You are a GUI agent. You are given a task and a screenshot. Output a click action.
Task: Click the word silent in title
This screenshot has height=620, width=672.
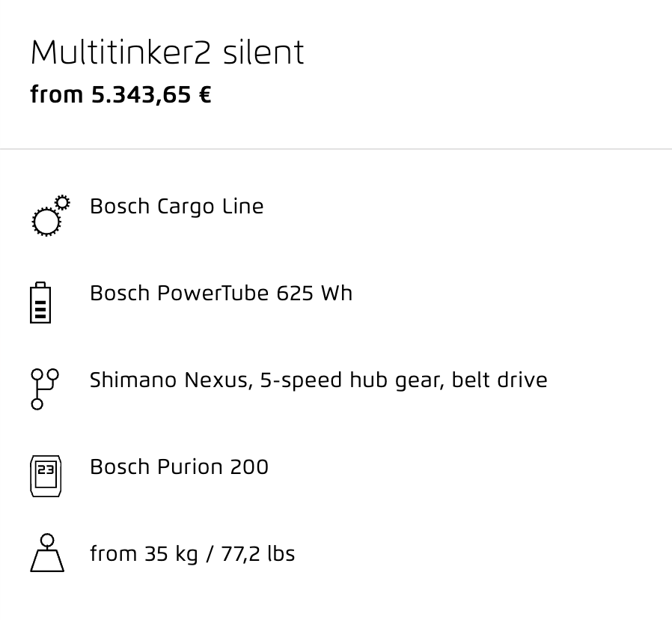pos(263,52)
